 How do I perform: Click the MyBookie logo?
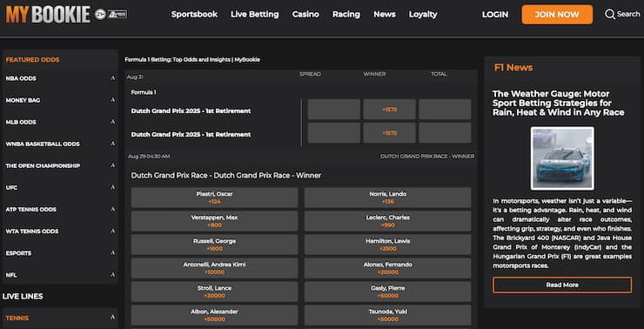pos(48,15)
